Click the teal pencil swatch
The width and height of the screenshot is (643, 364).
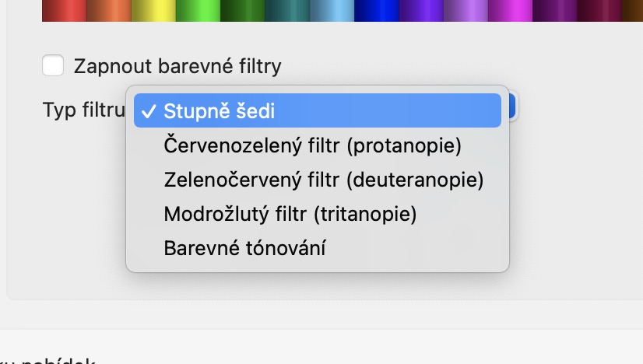point(286,10)
